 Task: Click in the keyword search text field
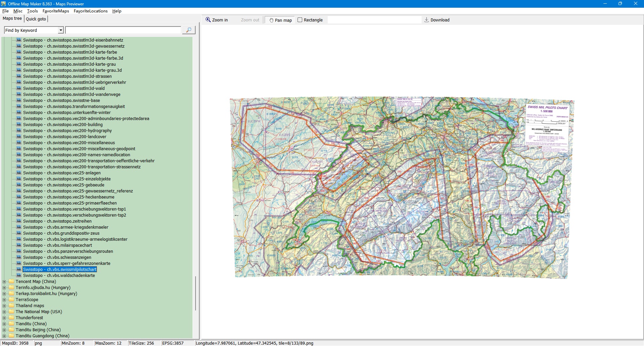click(123, 30)
